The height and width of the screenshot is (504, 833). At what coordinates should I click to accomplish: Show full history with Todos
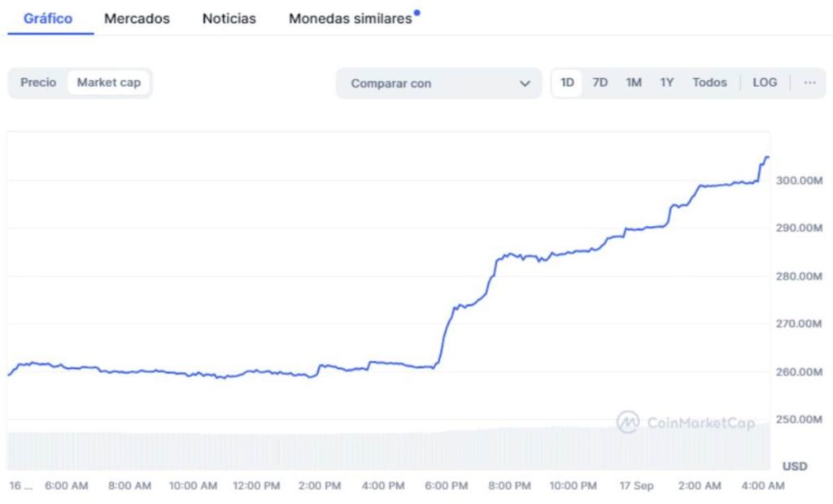pos(709,82)
